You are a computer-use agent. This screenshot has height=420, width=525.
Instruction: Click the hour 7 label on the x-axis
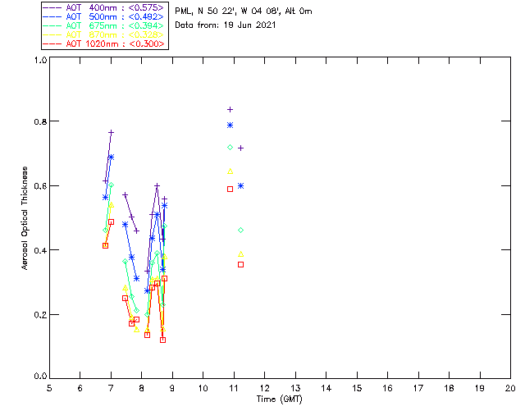[x=111, y=388]
